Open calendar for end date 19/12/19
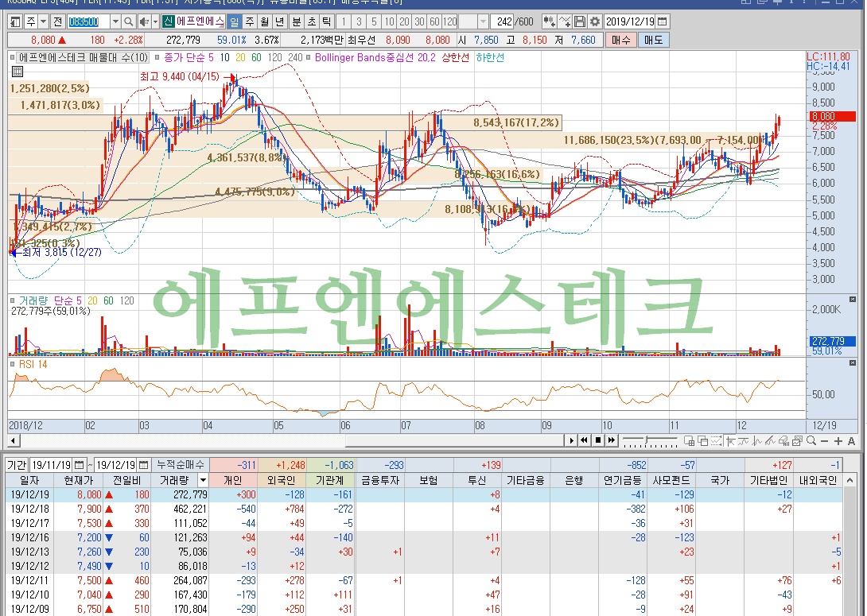This screenshot has height=616, width=867. pos(143,465)
